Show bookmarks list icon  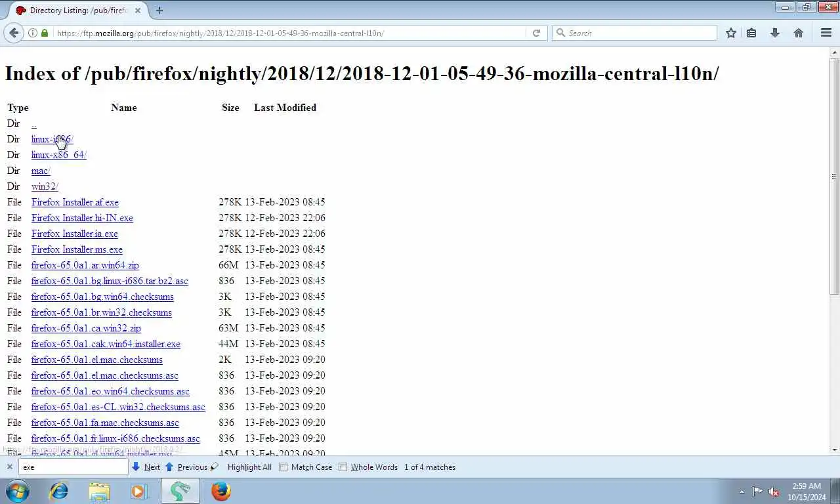tap(751, 33)
